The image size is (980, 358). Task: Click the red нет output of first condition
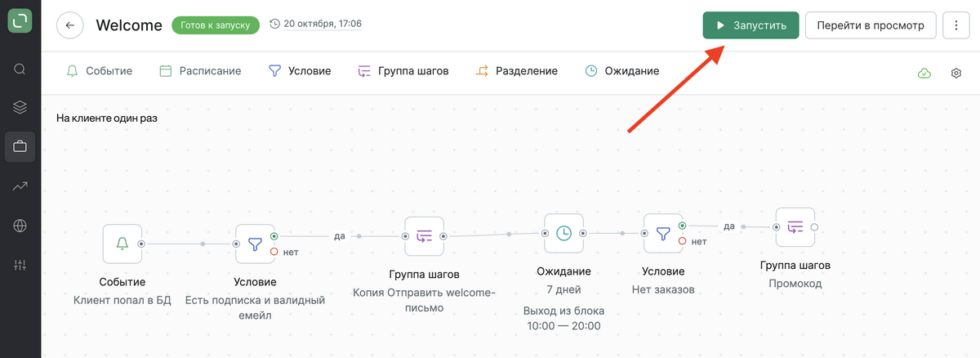click(274, 252)
